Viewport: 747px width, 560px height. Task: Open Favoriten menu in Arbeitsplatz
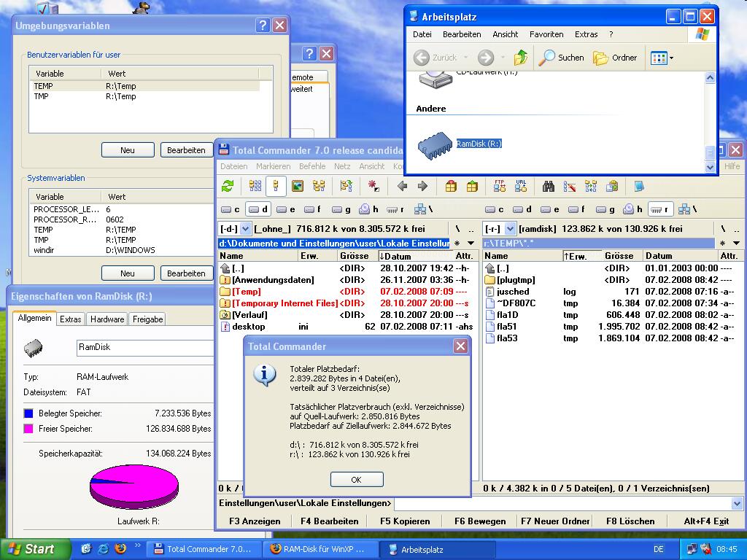click(x=546, y=34)
